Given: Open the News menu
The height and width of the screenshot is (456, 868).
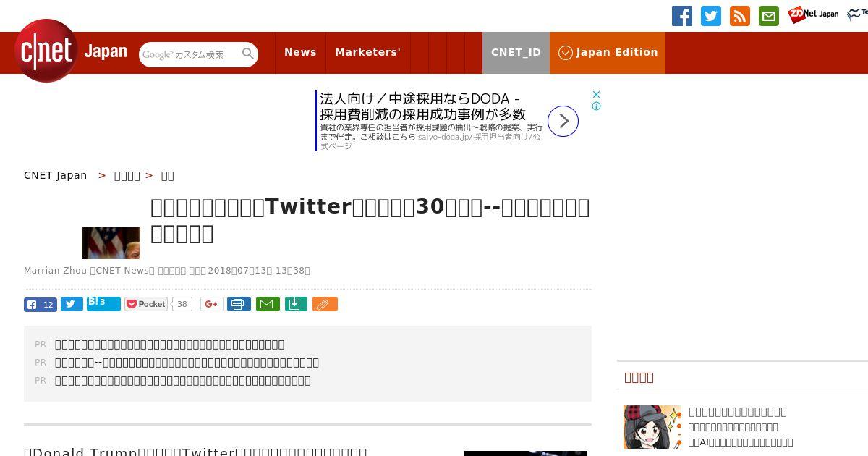Looking at the screenshot, I should coord(300,52).
